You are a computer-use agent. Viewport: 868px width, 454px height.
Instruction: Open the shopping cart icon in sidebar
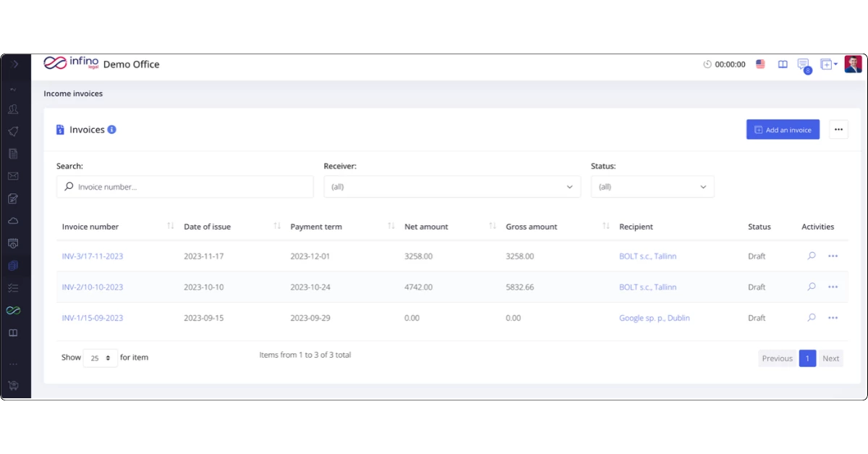click(13, 385)
